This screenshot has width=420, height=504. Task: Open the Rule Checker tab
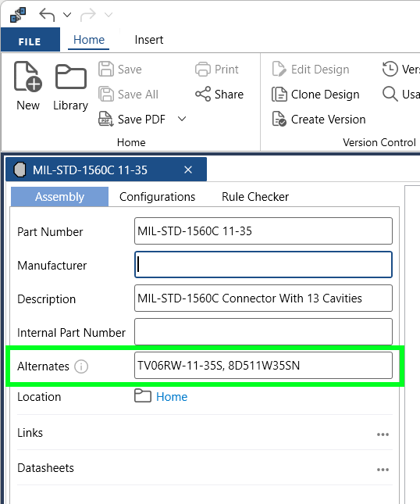click(255, 196)
